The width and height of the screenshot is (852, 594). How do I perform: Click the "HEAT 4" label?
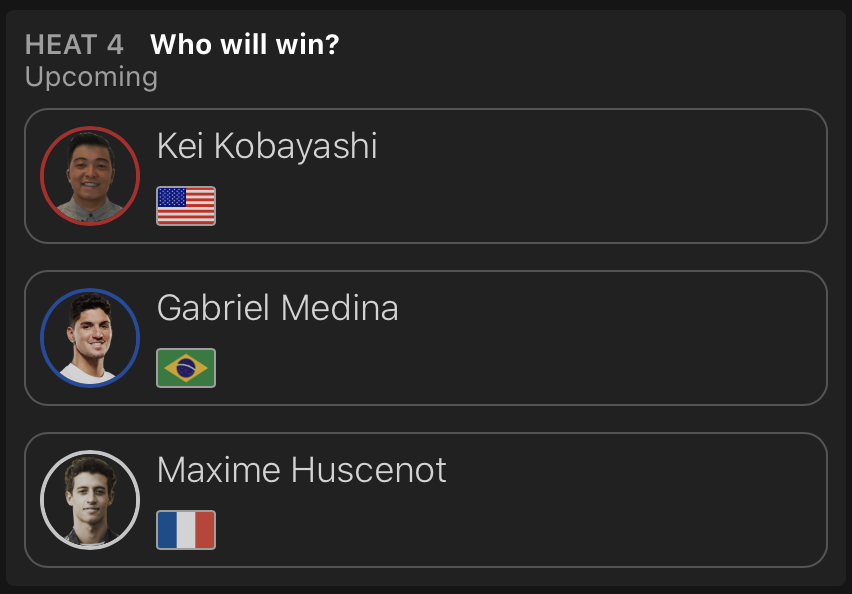pos(74,45)
